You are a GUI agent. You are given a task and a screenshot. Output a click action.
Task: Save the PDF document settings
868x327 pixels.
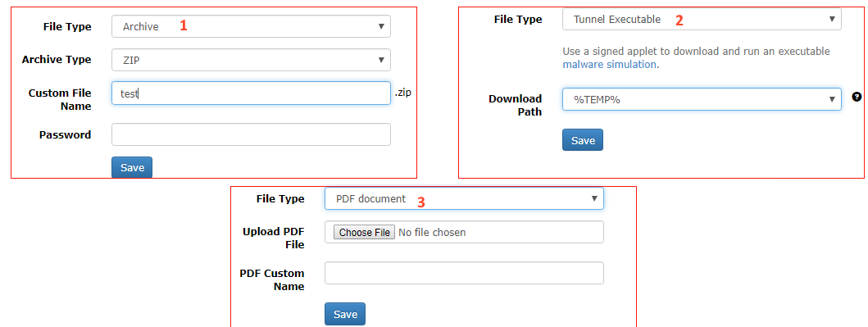click(345, 314)
